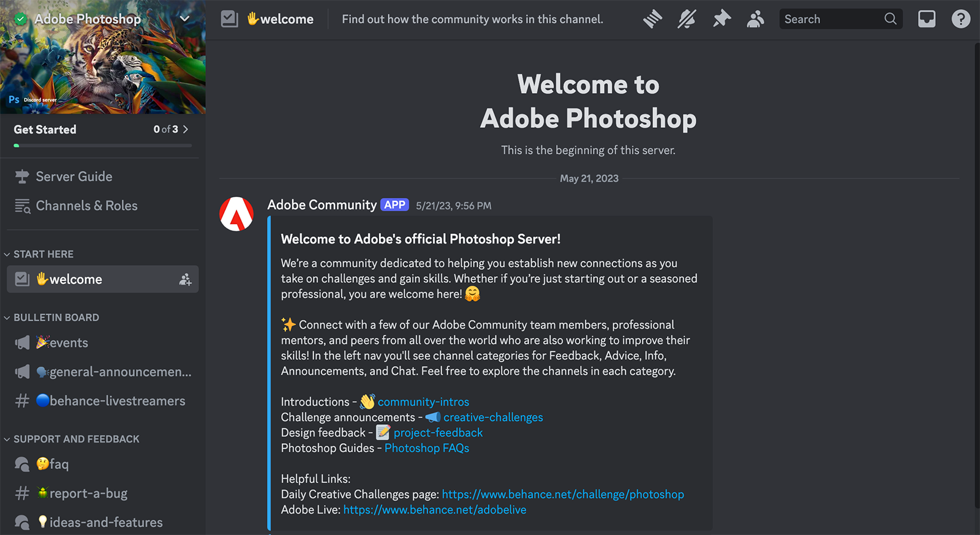The height and width of the screenshot is (535, 980).
Task: Click the rules channel icon beside welcome header
Action: (229, 19)
